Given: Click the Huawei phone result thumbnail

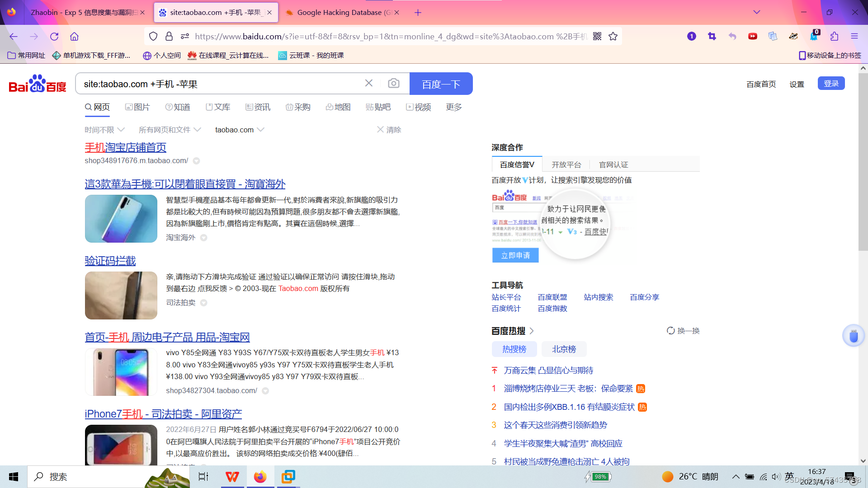Looking at the screenshot, I should click(121, 219).
